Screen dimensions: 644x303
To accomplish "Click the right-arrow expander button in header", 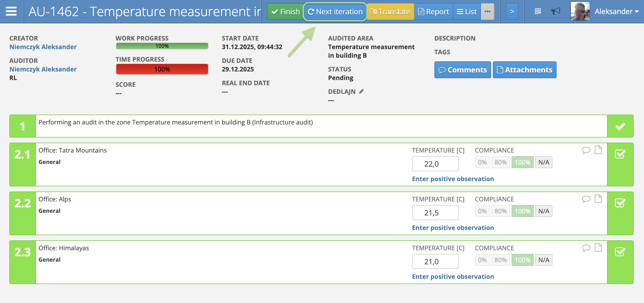I will click(512, 11).
